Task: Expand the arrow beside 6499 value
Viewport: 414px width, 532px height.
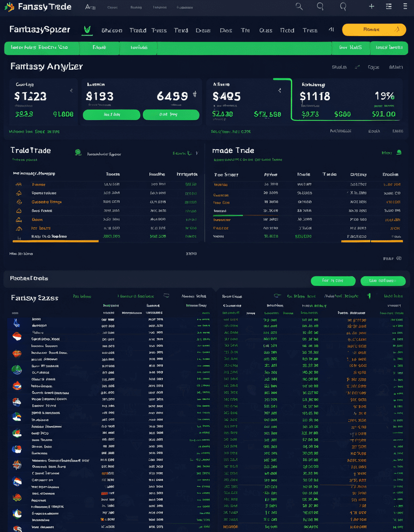Action: [x=195, y=94]
